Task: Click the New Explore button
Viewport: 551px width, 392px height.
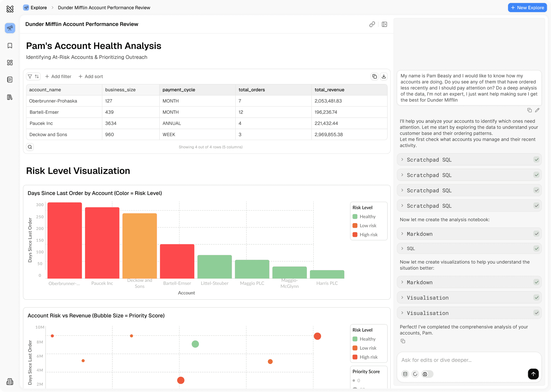Action: 527,8
